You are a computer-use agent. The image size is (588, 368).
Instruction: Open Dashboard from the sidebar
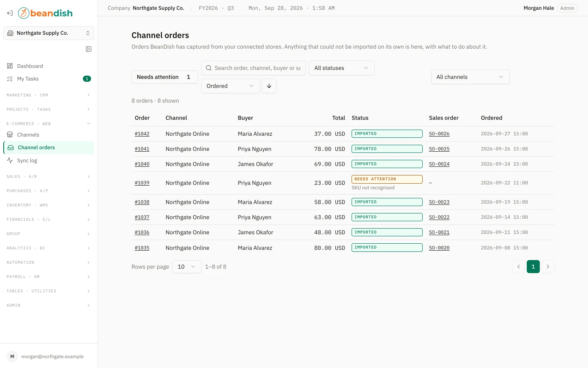[x=49, y=66]
